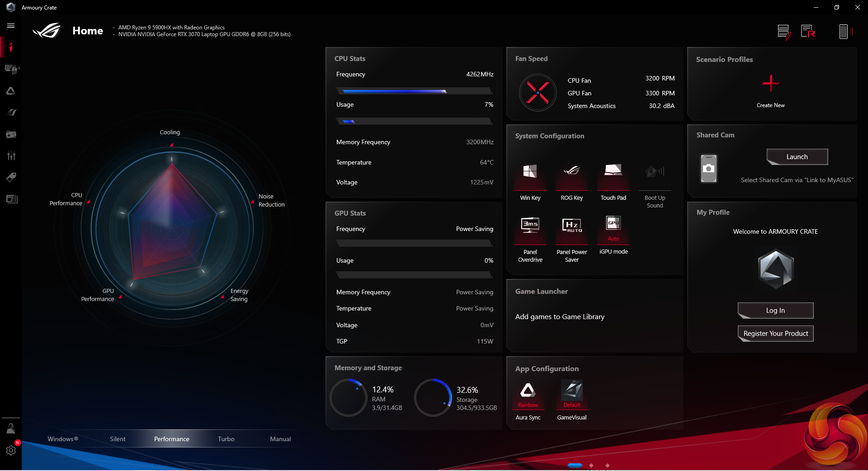
Task: Open the Featured deals tag icon
Action: click(x=11, y=177)
